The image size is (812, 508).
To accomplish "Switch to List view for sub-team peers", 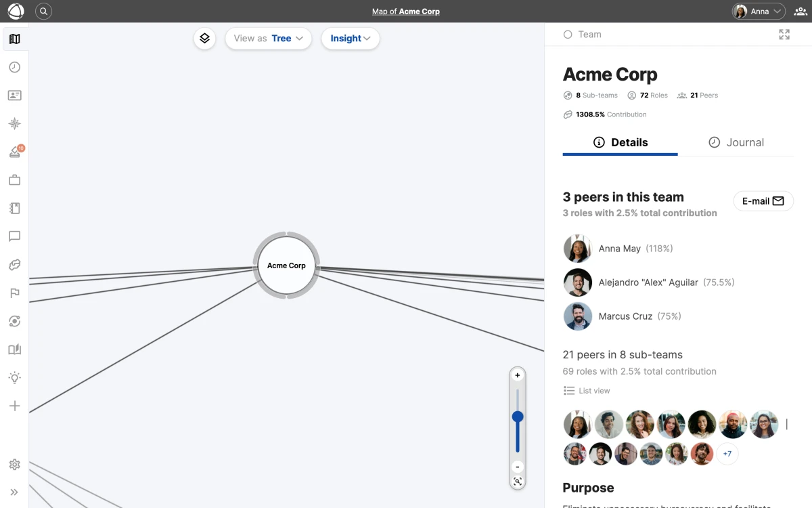I will 587,390.
